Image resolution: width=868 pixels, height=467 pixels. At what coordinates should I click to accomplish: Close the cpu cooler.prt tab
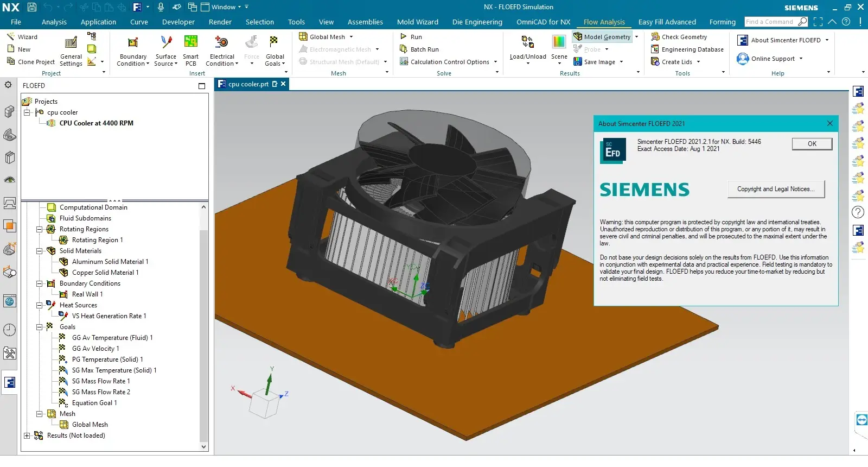(283, 84)
